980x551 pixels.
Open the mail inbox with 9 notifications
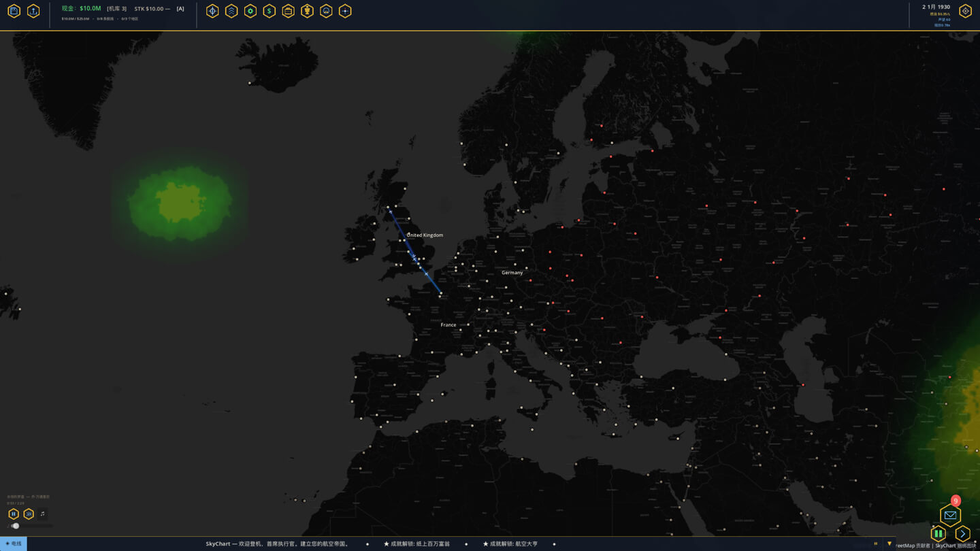pyautogui.click(x=951, y=515)
